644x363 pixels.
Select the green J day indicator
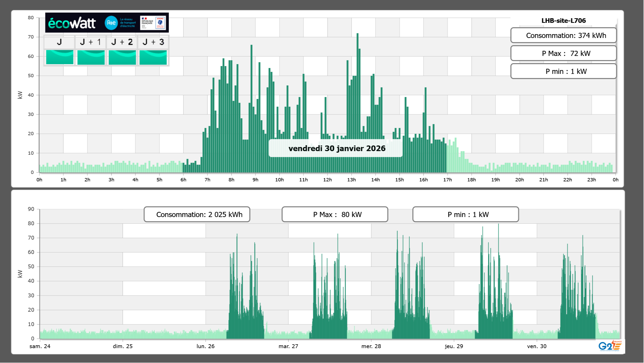click(60, 57)
